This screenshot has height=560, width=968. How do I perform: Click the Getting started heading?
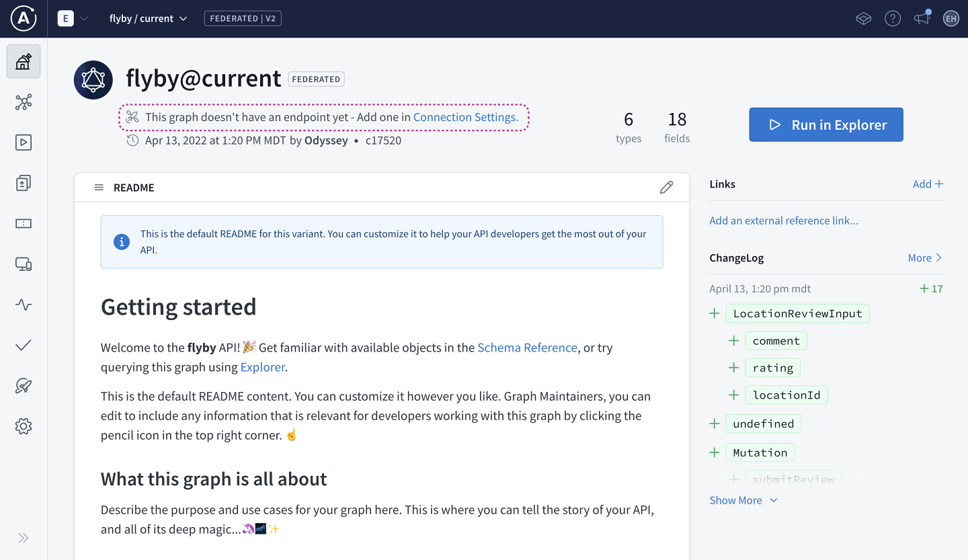179,307
